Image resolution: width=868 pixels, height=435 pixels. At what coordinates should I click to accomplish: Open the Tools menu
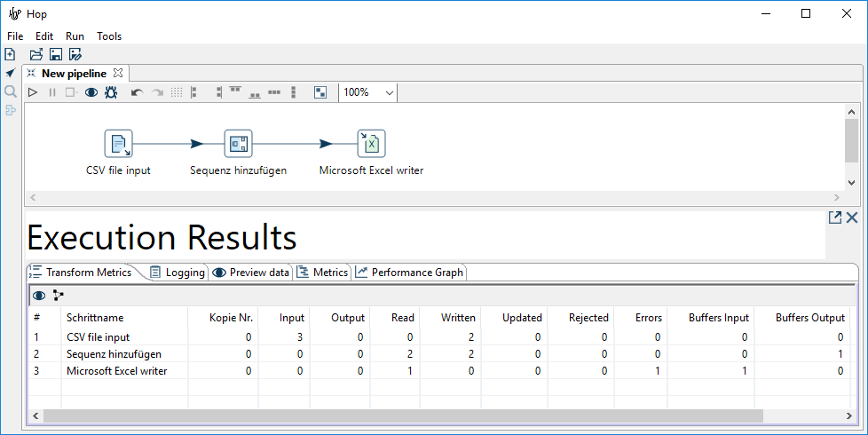tap(109, 36)
